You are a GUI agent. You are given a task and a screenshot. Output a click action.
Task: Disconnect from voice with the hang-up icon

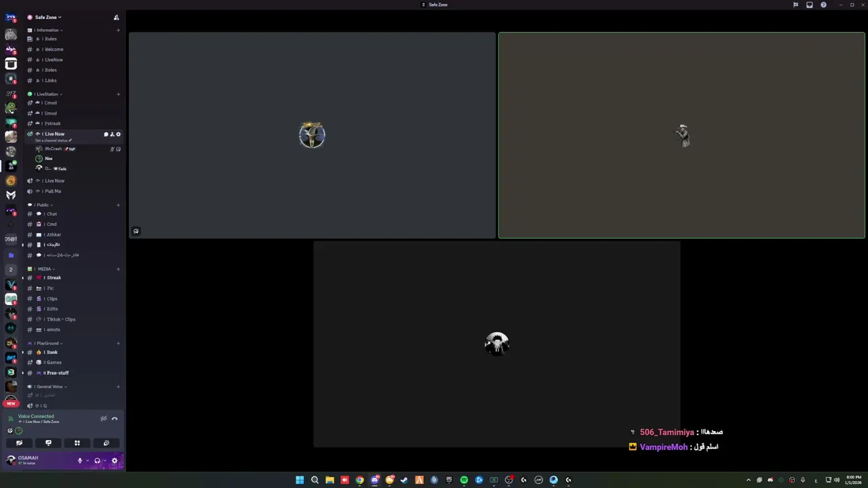tap(115, 419)
